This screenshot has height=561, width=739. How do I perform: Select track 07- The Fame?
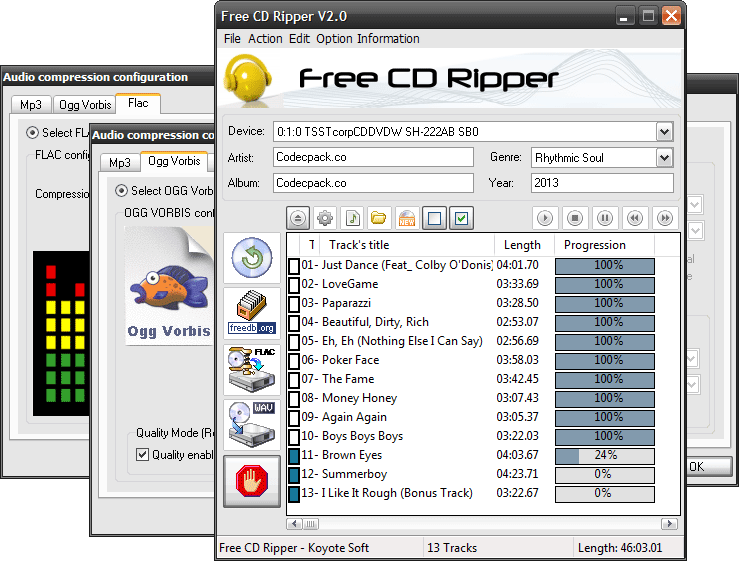(472, 380)
